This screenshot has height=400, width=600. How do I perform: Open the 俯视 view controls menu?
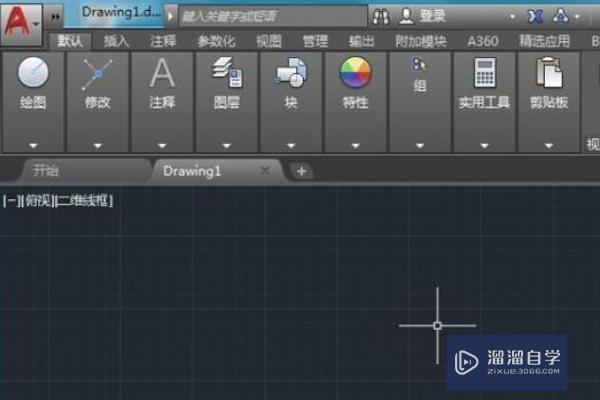tap(38, 201)
